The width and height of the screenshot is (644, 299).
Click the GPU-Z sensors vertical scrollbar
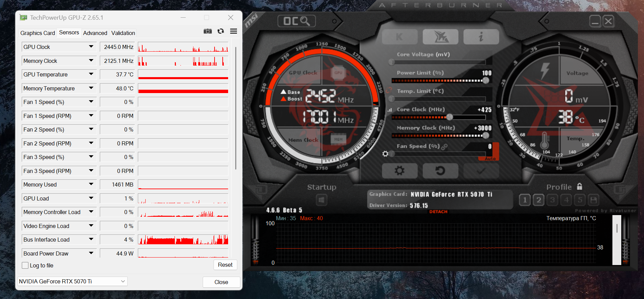click(236, 108)
